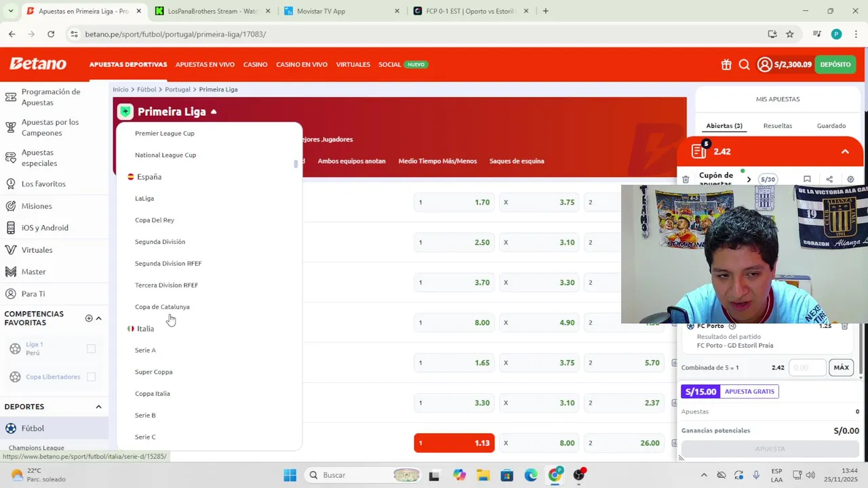Open Programación de Apuestas sidebar icon
Screen dimensions: 868x488
pyautogui.click(x=10, y=97)
